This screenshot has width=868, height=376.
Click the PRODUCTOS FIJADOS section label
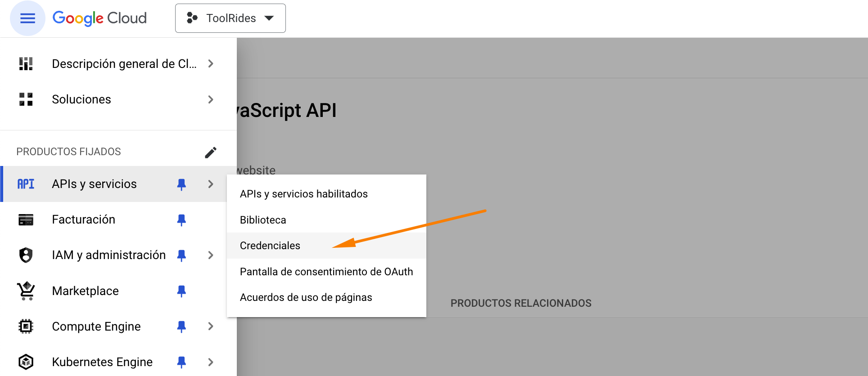pyautogui.click(x=69, y=152)
